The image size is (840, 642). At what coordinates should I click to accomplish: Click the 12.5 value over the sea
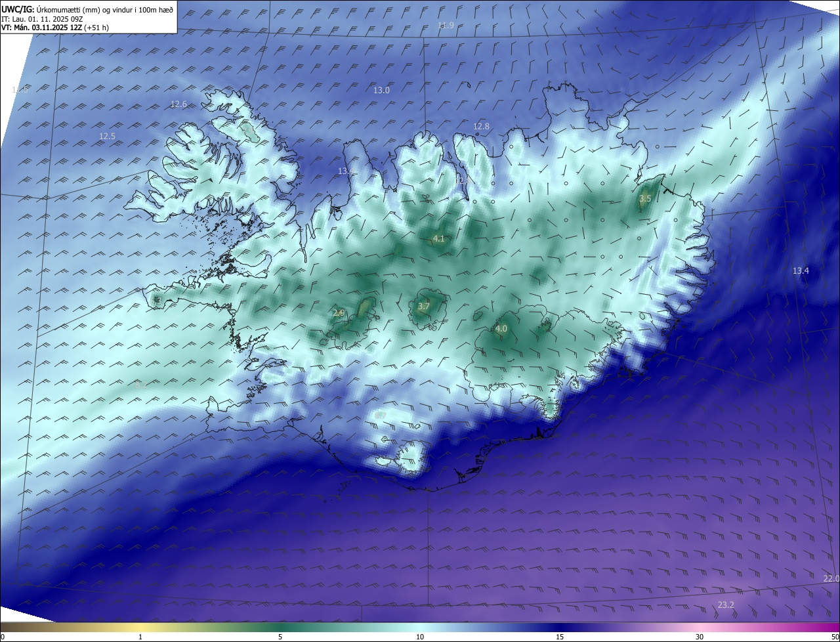coord(107,136)
